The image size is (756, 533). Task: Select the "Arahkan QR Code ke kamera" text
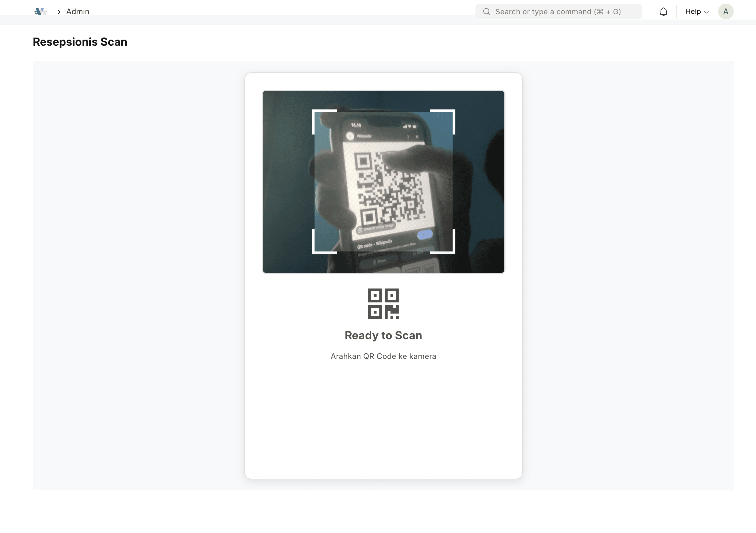(383, 356)
